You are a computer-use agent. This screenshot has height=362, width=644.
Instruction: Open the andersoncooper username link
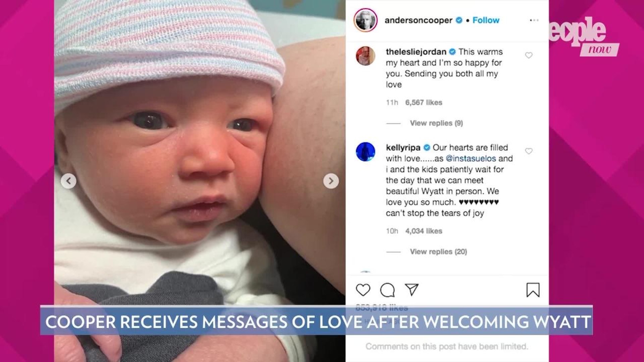click(x=418, y=20)
